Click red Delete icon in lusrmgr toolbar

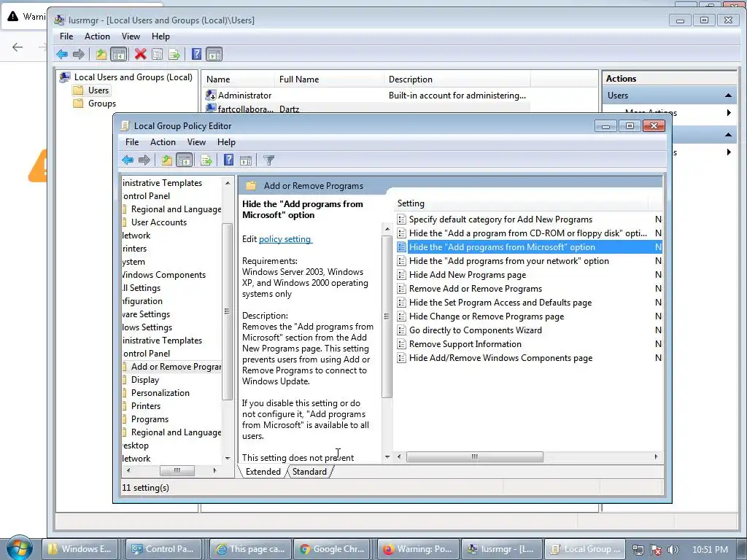(x=140, y=54)
